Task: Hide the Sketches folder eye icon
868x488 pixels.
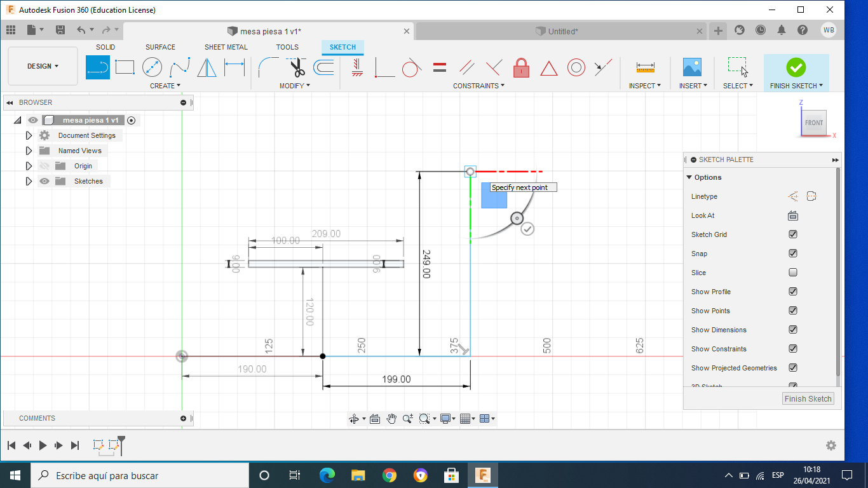Action: (44, 181)
